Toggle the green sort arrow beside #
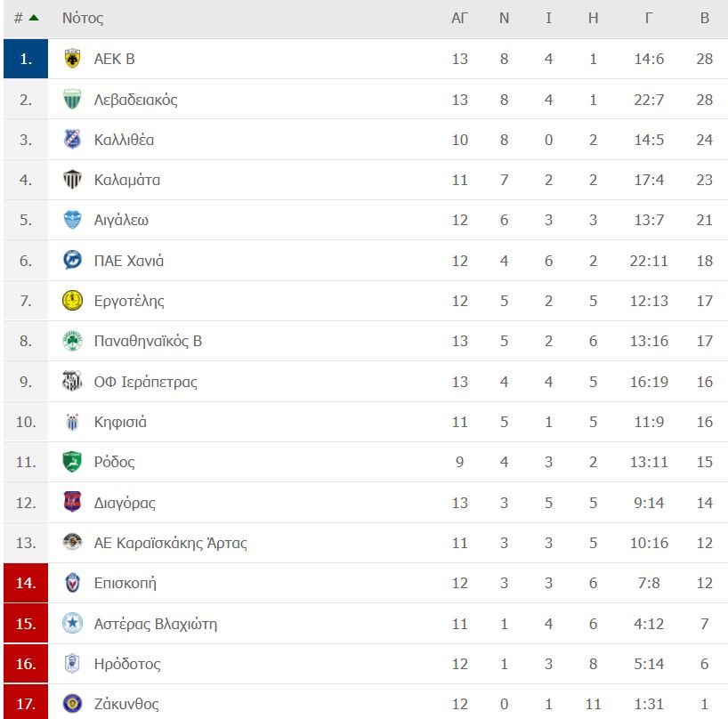Screen dimensions: 728x719 (34, 18)
